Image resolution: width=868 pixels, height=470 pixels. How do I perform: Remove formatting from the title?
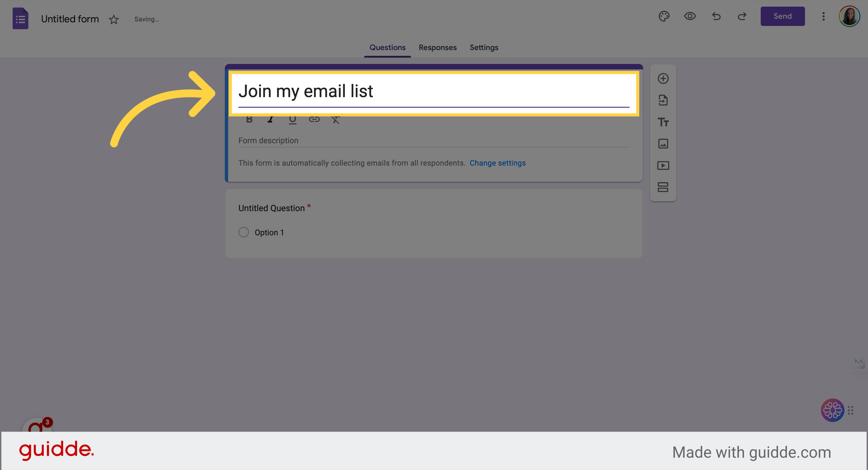click(336, 120)
